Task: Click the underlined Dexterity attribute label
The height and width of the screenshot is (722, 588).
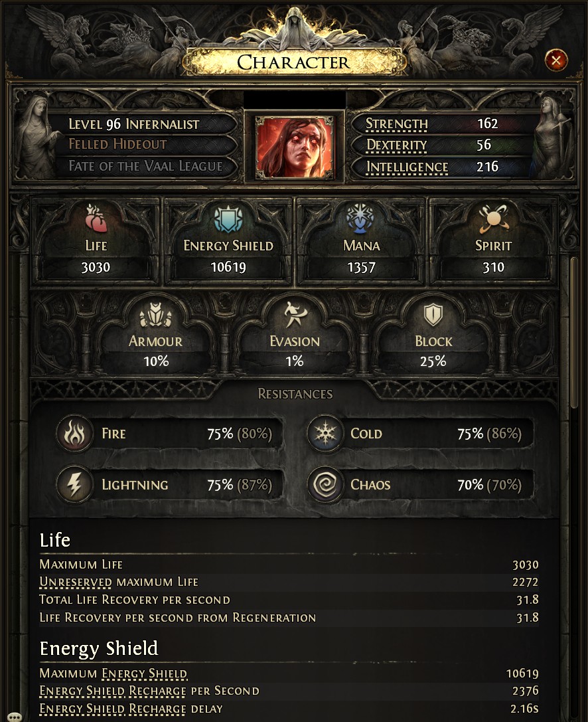Action: coord(396,145)
